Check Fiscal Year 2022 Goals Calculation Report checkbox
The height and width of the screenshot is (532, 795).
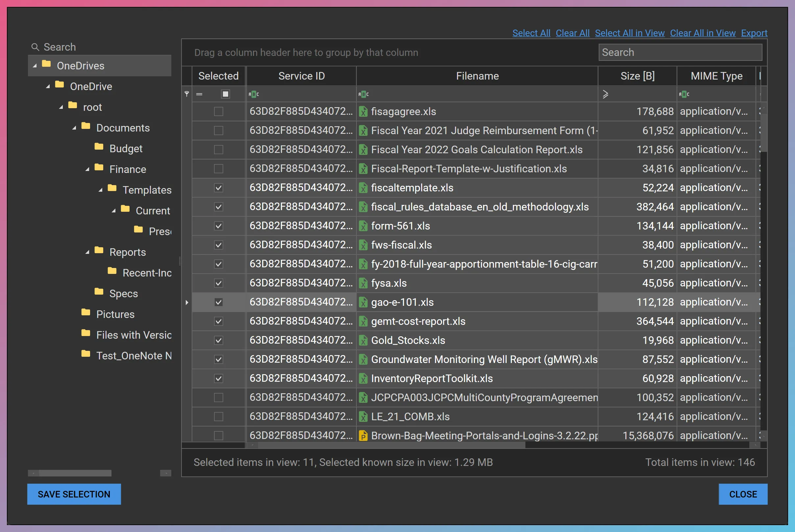219,149
